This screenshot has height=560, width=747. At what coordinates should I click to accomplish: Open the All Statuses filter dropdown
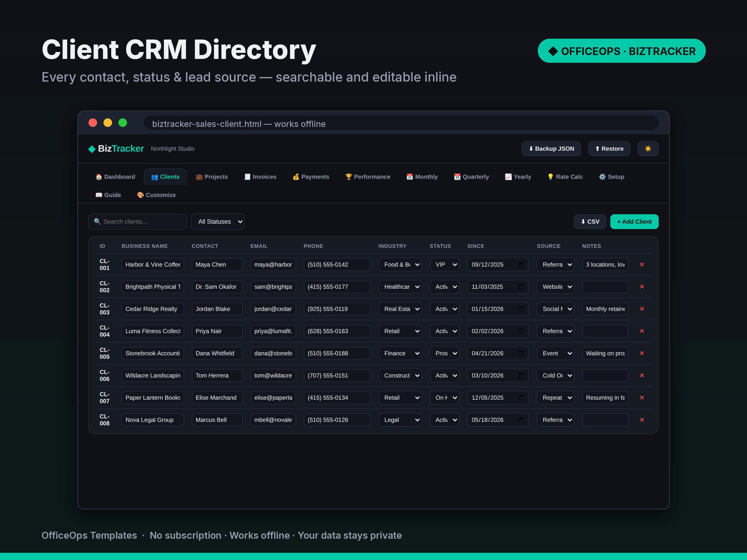point(218,222)
